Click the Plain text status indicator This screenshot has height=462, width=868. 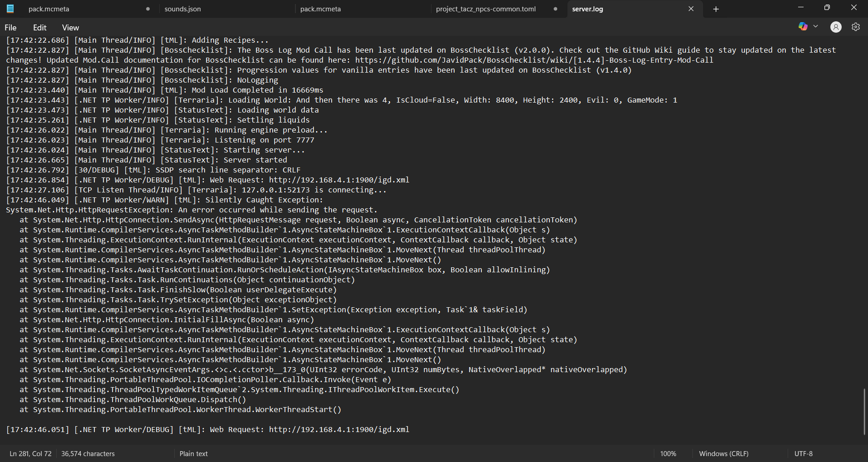tap(194, 454)
